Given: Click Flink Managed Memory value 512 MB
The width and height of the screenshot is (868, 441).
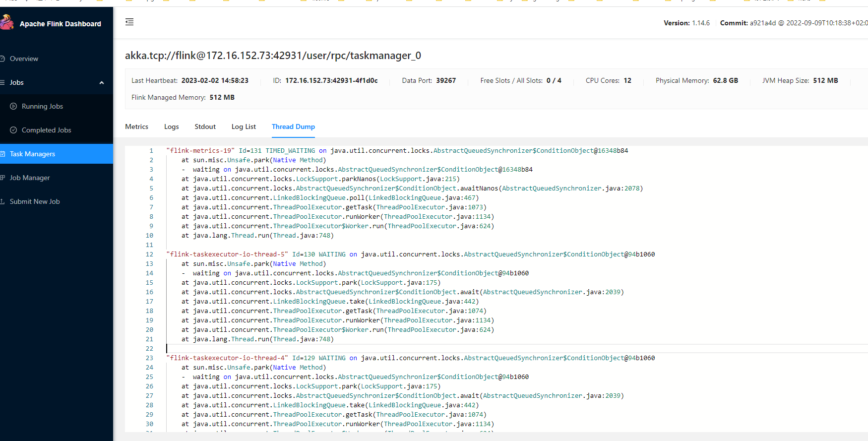Looking at the screenshot, I should pyautogui.click(x=222, y=97).
